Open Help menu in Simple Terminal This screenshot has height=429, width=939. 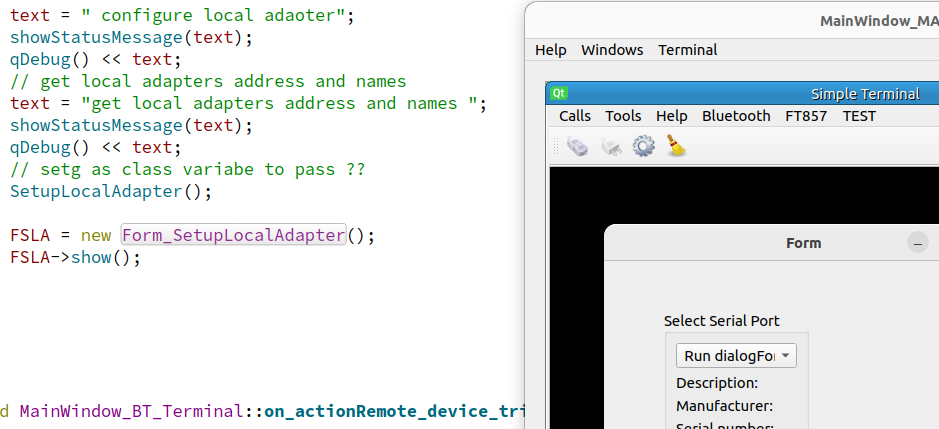click(x=671, y=116)
